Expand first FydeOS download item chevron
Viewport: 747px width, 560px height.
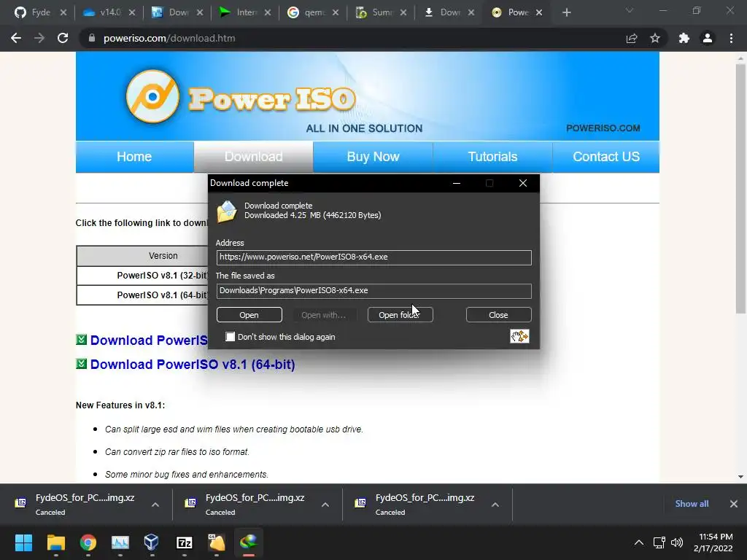[x=155, y=505]
